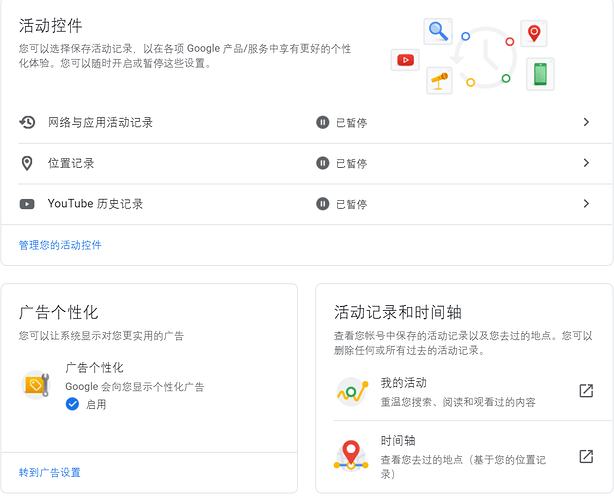Click the 时间轴 map pin icon
Viewport: 614px width, 500px height.
point(351,456)
